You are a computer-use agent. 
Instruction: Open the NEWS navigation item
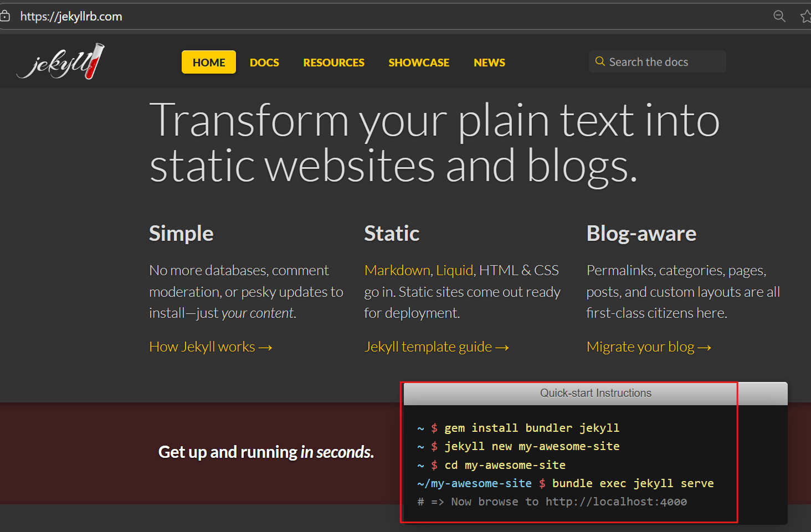coord(489,63)
